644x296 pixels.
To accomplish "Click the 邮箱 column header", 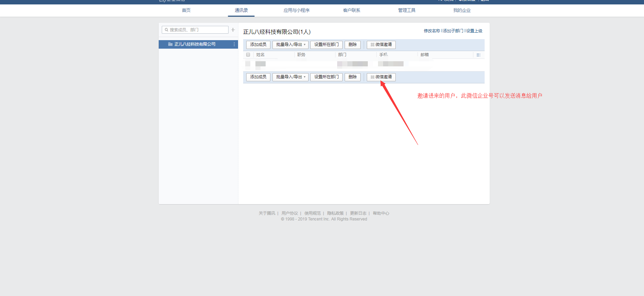I will [x=425, y=55].
